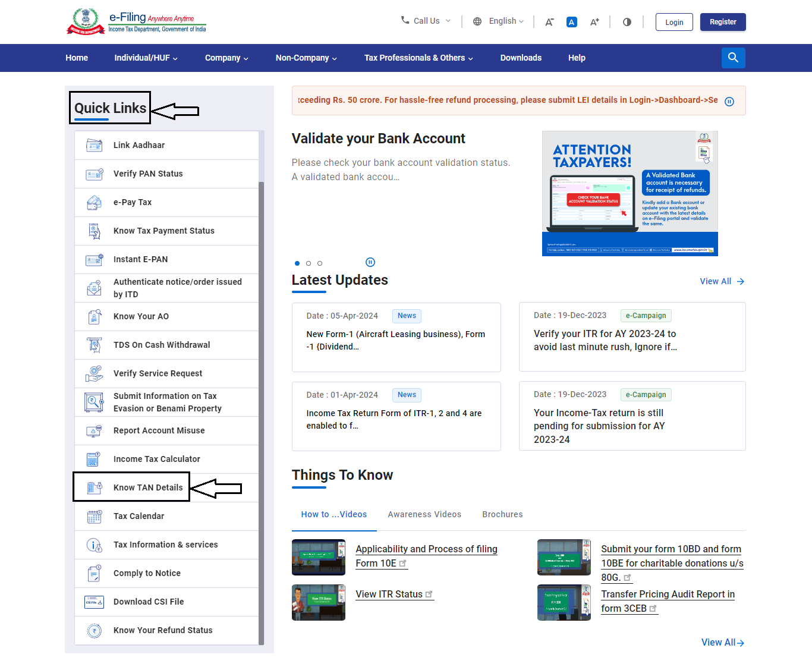Screen dimensions: 812x670
Task: Expand Tax Professionals & Others menu
Action: (x=418, y=58)
